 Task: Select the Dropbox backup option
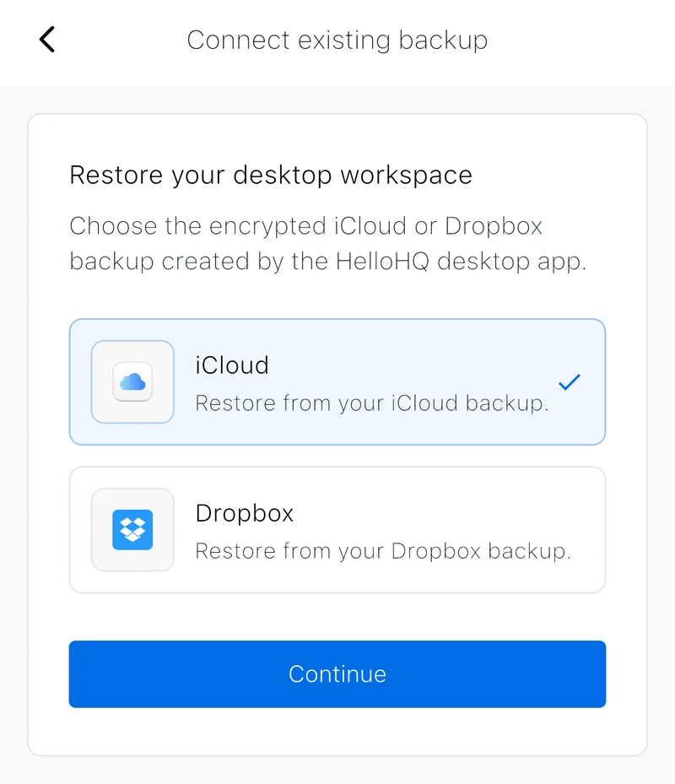pos(337,530)
